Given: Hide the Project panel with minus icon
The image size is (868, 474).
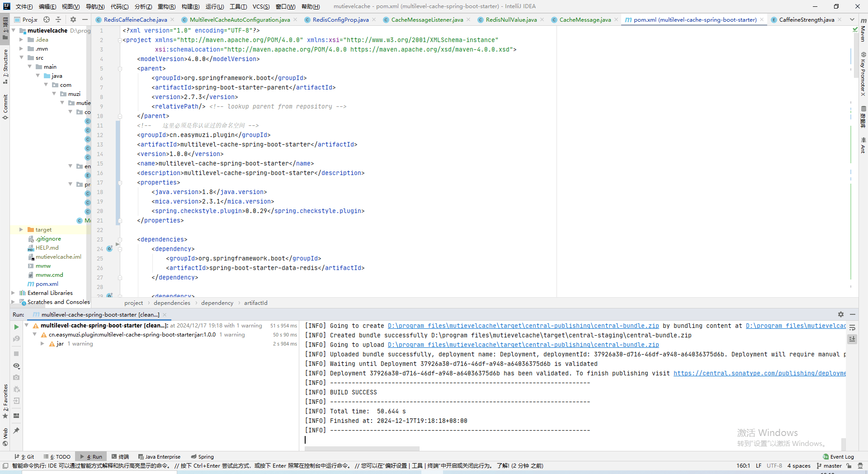Looking at the screenshot, I should (85, 19).
